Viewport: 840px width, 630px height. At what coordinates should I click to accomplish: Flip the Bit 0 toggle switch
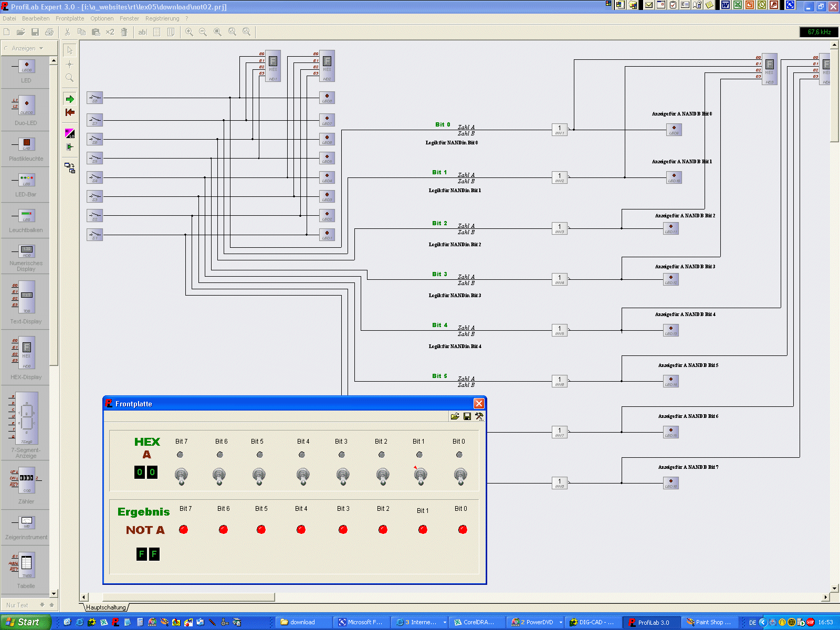tap(460, 476)
